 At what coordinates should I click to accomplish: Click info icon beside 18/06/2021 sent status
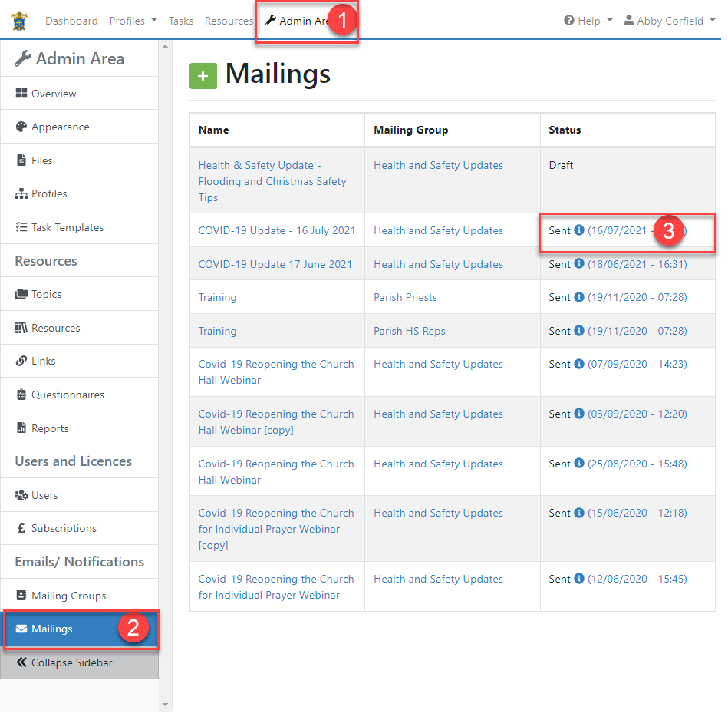point(579,264)
